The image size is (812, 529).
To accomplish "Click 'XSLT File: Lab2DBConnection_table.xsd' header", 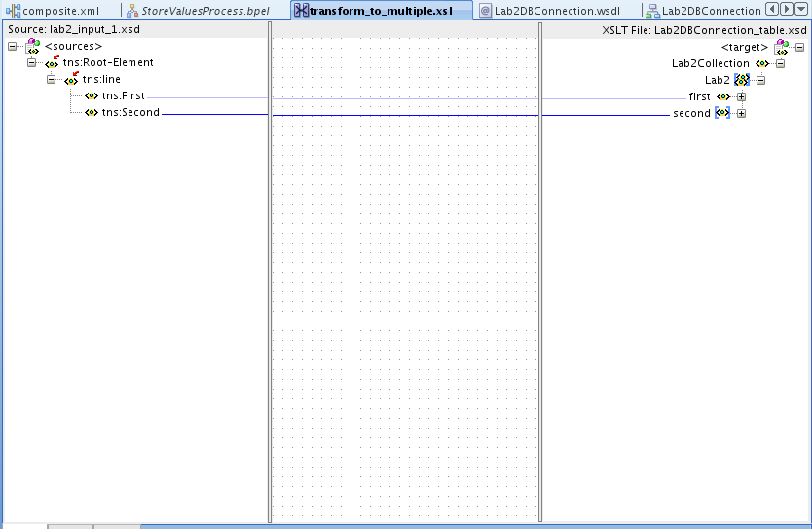I will point(704,30).
